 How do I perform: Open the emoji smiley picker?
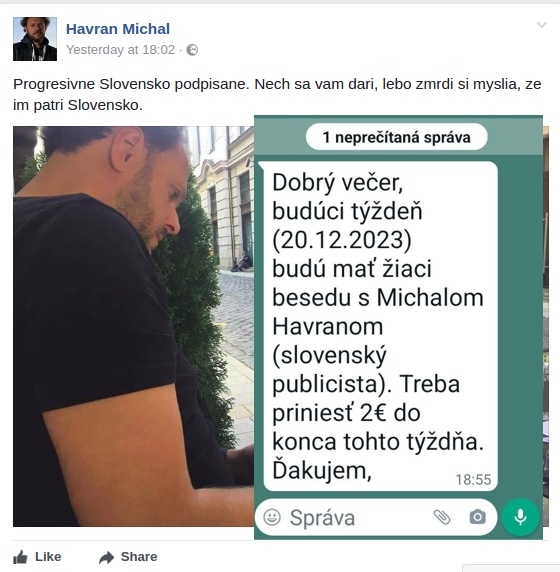coord(272,517)
